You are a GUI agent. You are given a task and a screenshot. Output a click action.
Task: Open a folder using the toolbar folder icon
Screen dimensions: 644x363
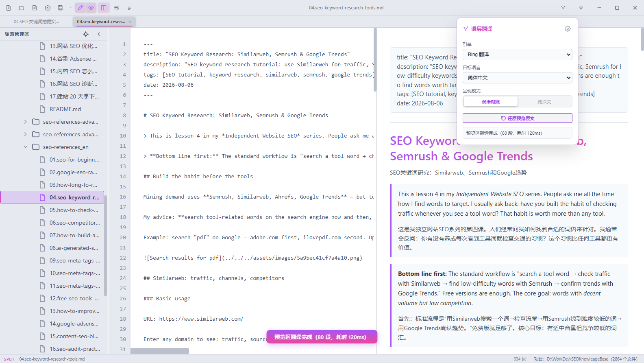(22, 8)
